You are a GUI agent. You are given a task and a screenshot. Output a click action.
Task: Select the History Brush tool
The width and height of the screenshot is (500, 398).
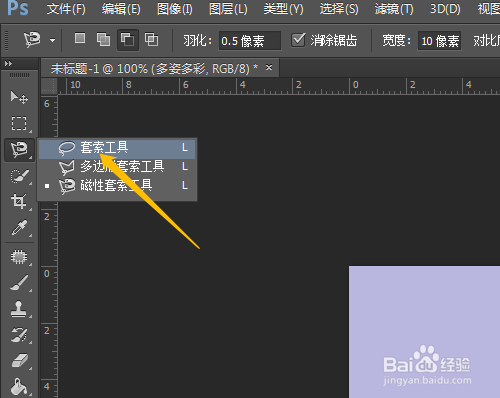19,335
